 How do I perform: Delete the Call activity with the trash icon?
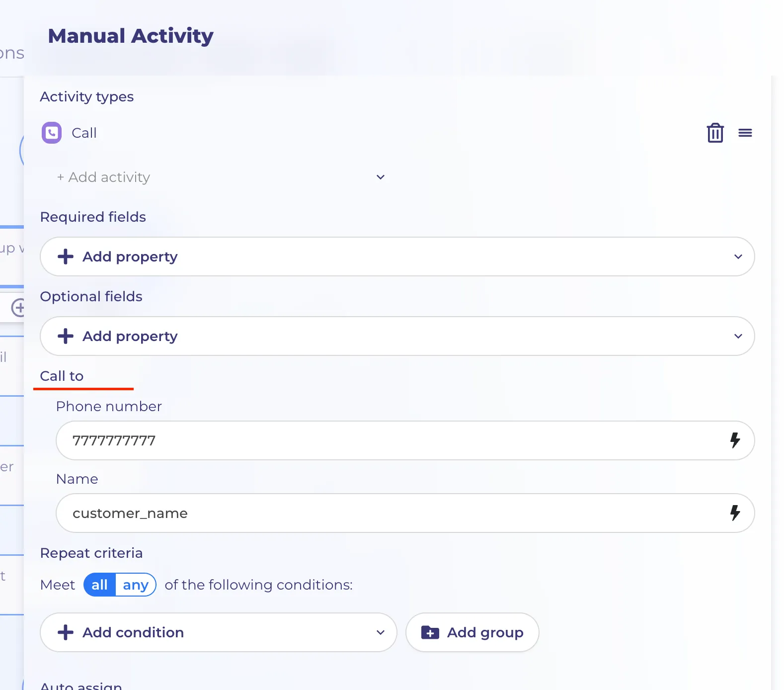click(715, 133)
